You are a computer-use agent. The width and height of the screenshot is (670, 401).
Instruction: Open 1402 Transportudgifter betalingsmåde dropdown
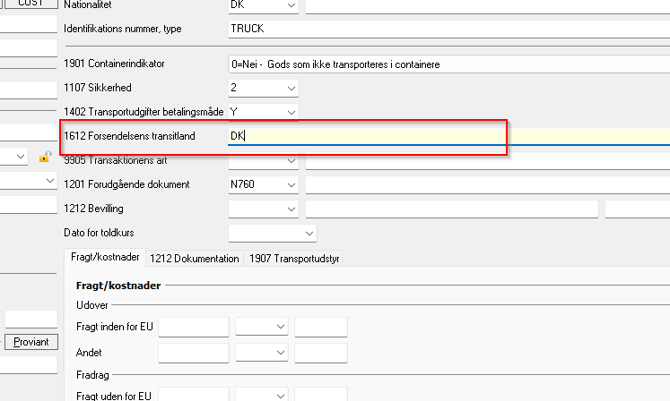(x=290, y=112)
